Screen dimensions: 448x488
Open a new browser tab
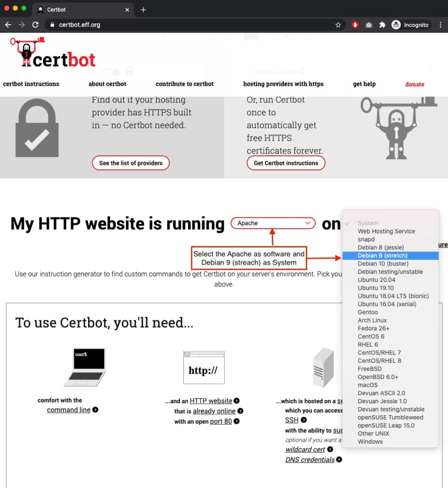pos(143,10)
